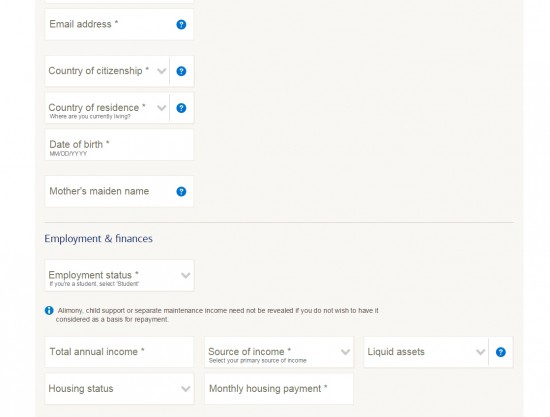The height and width of the screenshot is (417, 550).
Task: Expand the Liquid assets dropdown
Action: click(x=426, y=352)
